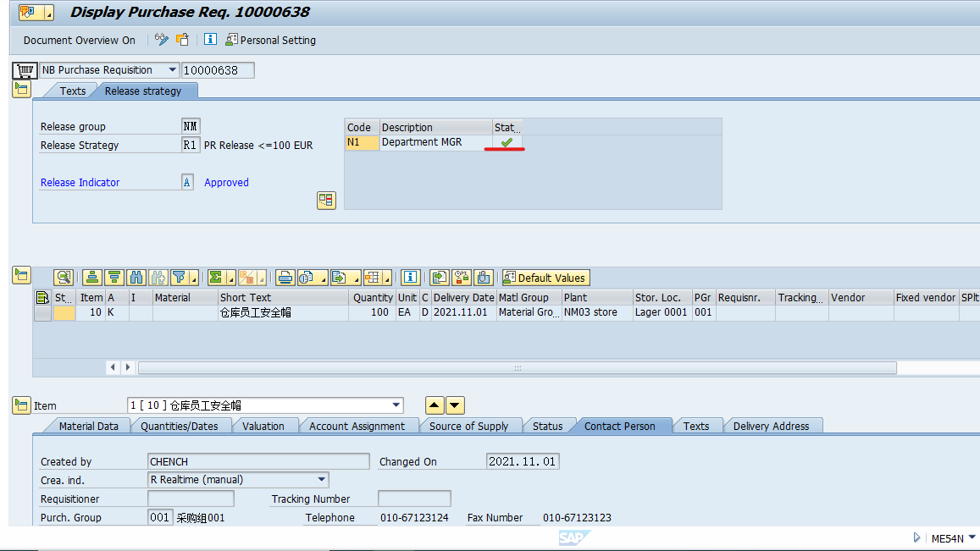980x551 pixels.
Task: Click the Export icon in item toolbar
Action: (x=340, y=278)
